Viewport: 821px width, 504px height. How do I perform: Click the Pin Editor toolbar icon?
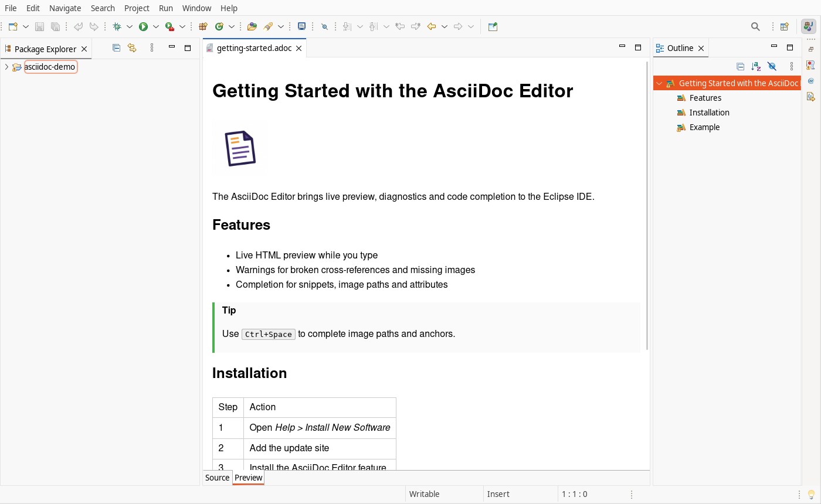click(493, 26)
